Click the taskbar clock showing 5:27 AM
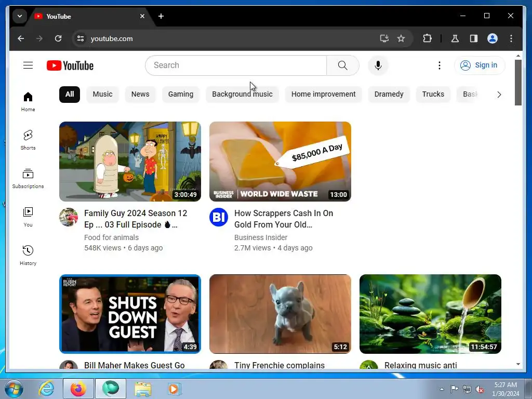The image size is (532, 399). [x=506, y=389]
